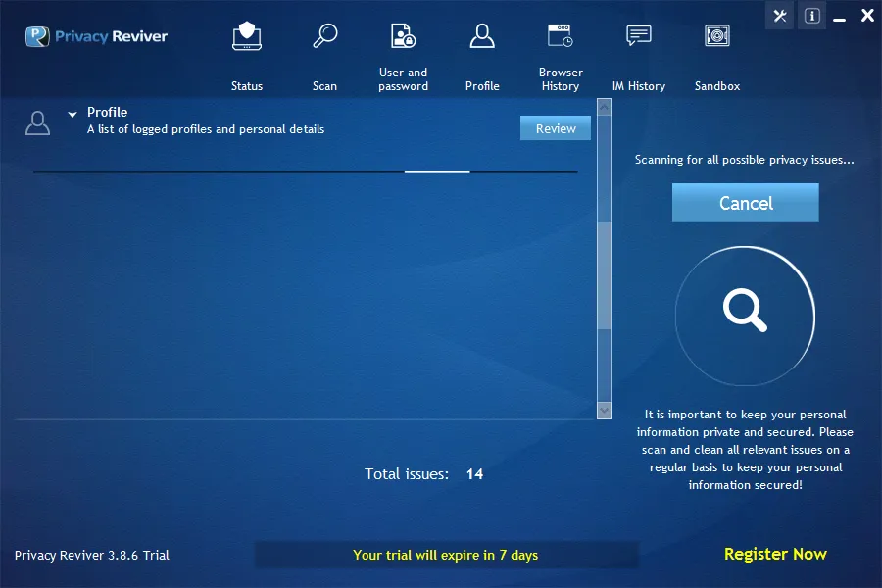Click the large magnifier scanning circle

coord(746,317)
